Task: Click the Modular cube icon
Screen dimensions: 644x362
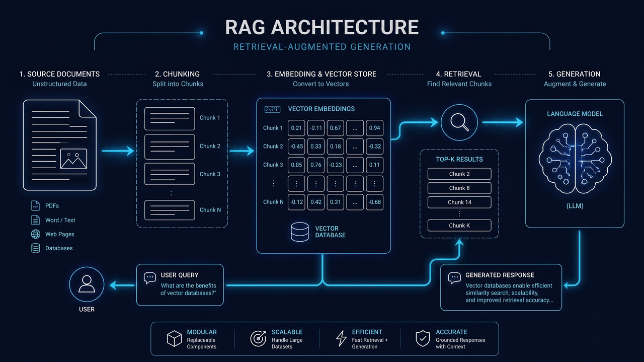Action: click(x=174, y=339)
